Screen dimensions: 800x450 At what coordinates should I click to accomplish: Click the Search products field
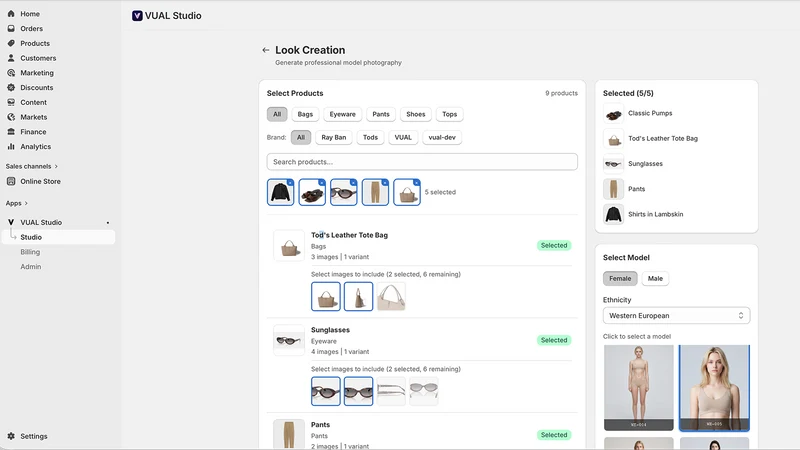422,162
